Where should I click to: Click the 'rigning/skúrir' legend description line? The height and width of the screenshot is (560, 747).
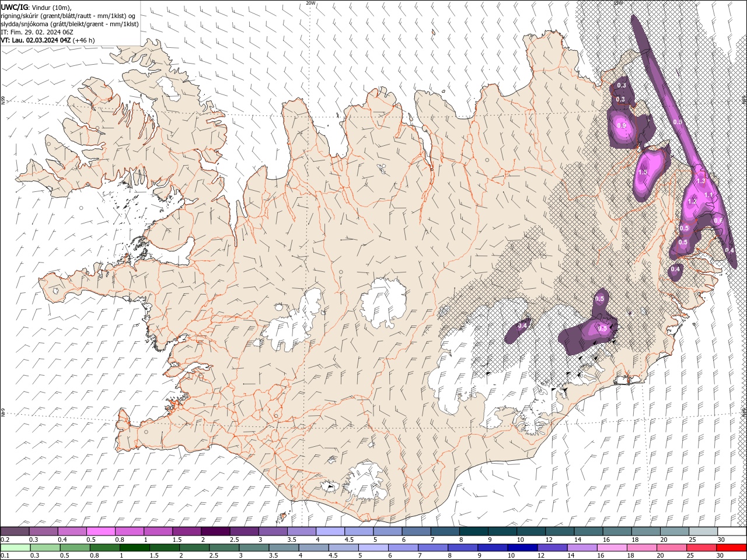pos(68,16)
